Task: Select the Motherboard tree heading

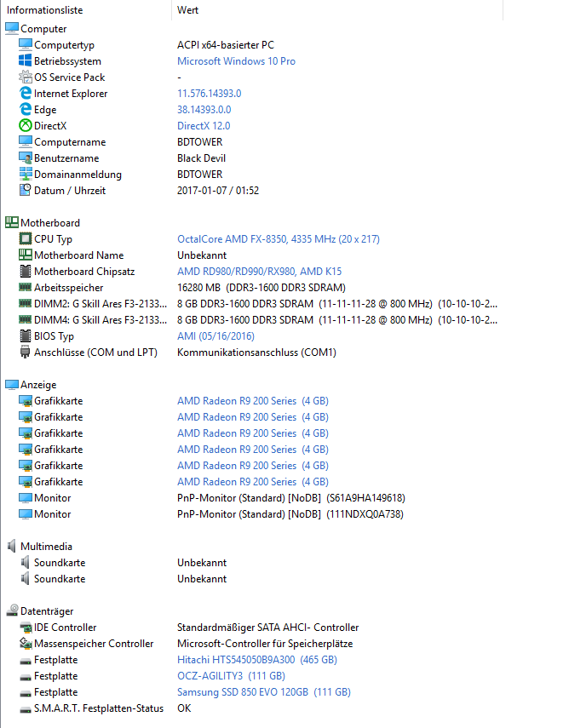Action: tap(50, 223)
